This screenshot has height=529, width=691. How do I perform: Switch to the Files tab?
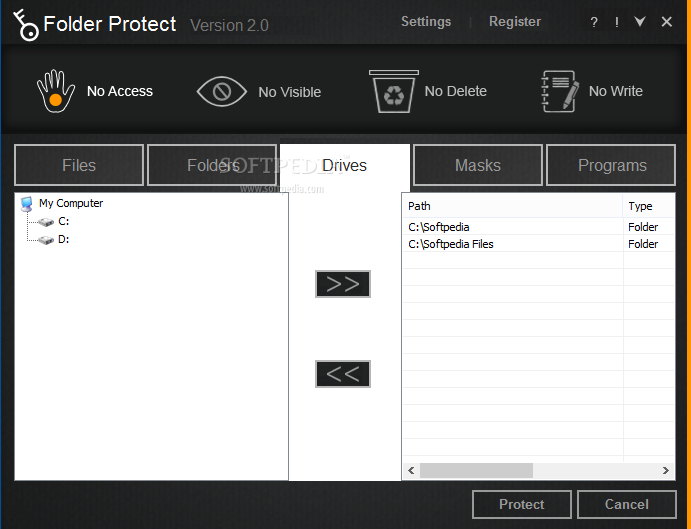coord(79,165)
